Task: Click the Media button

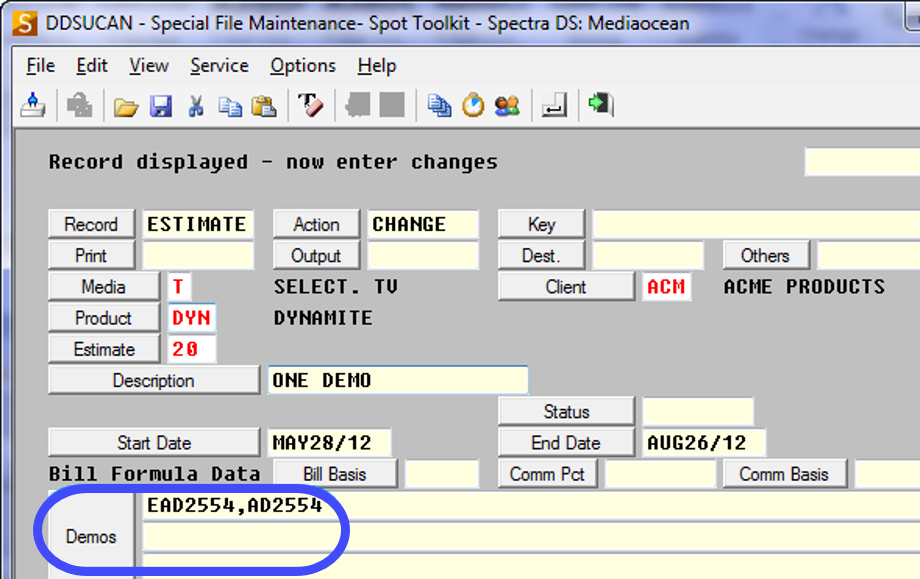Action: 104,286
